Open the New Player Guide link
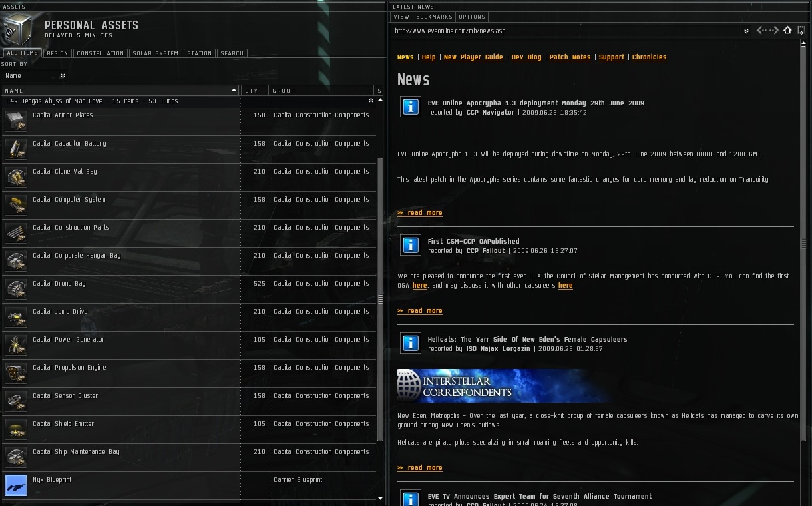Image resolution: width=812 pixels, height=506 pixels. 473,57
